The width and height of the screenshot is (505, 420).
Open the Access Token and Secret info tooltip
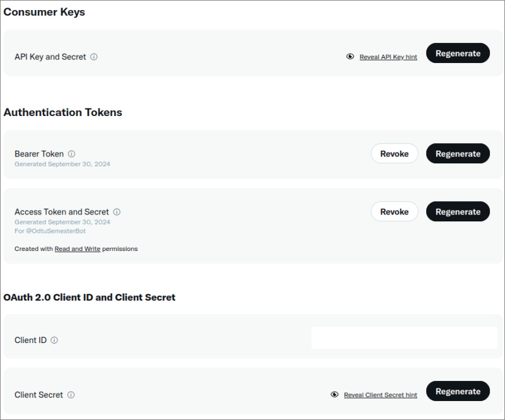116,212
